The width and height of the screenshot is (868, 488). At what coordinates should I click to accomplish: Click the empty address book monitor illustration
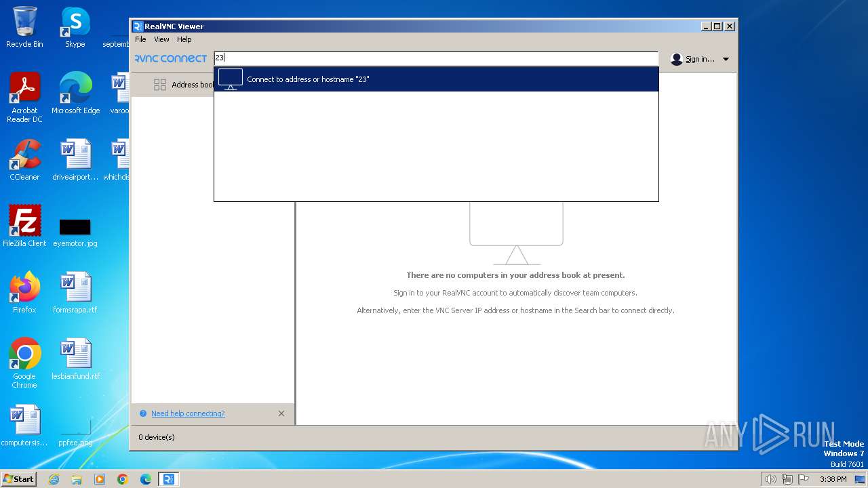(x=517, y=232)
